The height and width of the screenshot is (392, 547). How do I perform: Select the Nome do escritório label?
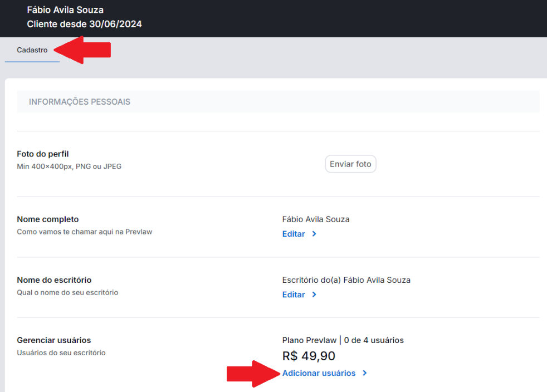pyautogui.click(x=54, y=280)
